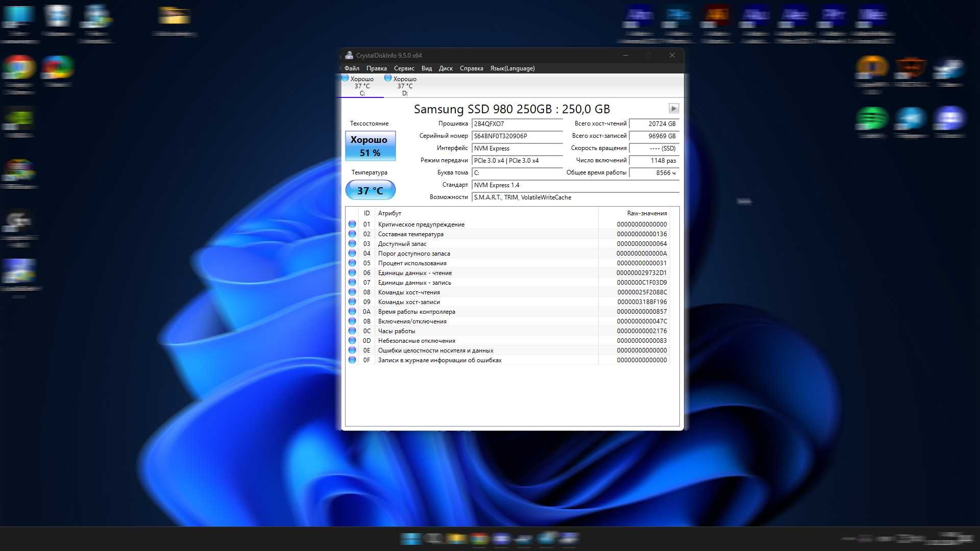
Task: Click the ID column header
Action: 366,213
